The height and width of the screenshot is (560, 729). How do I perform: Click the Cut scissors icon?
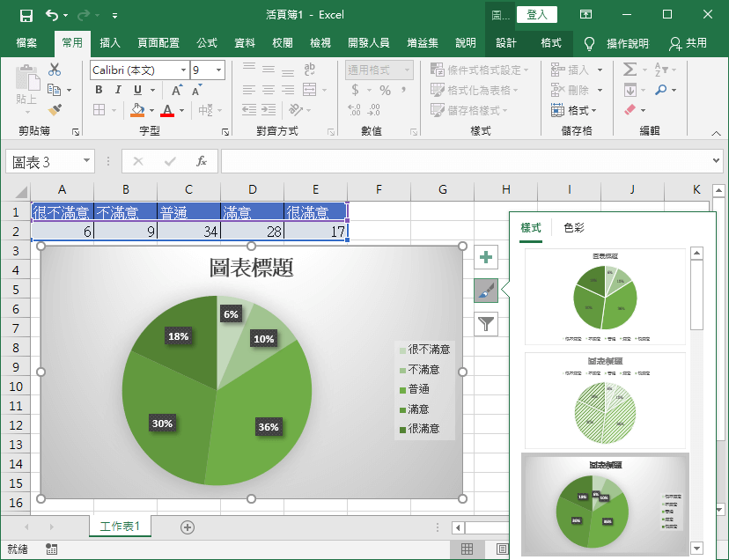(55, 70)
